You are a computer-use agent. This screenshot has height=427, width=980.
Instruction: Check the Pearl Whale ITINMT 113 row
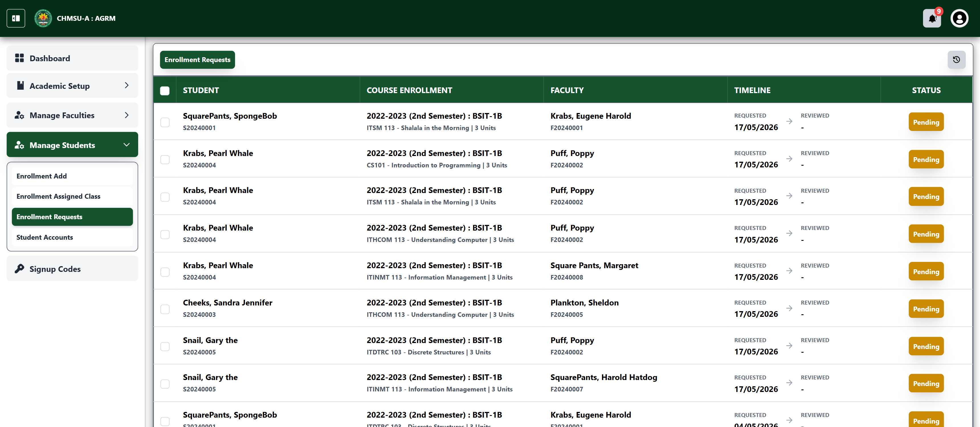tap(165, 272)
